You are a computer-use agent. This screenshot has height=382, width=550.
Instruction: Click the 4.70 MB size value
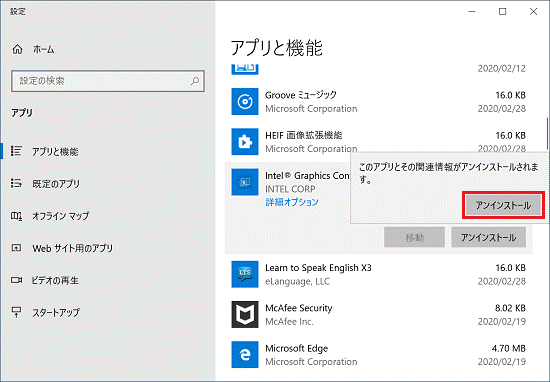point(509,348)
